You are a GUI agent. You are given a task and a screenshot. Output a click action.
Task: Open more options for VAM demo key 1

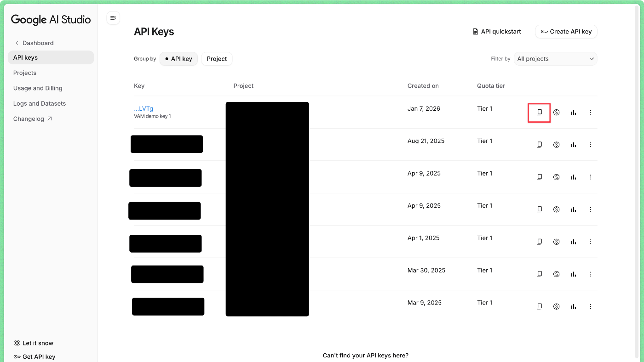point(590,112)
